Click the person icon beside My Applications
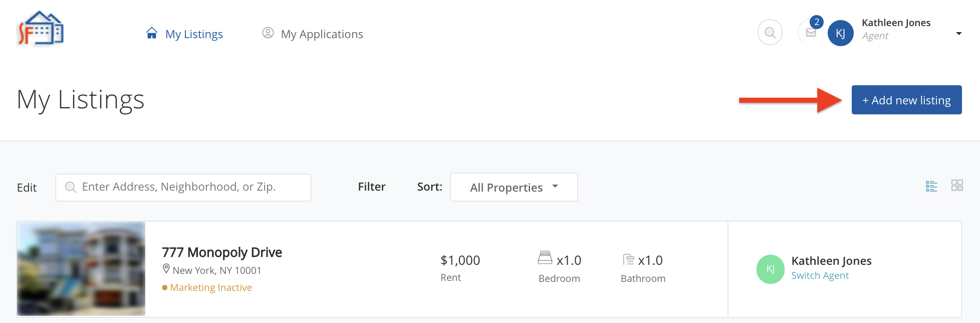 pos(268,33)
